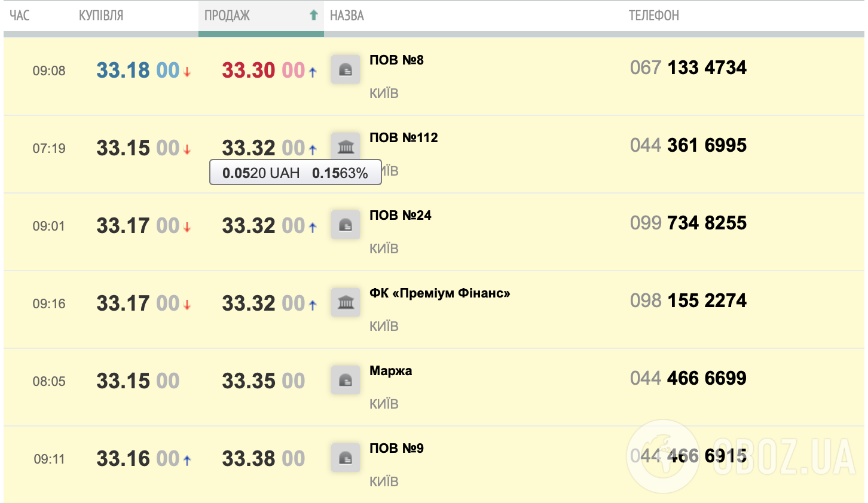Click the red down arrow in the 07:19 row

tap(187, 150)
